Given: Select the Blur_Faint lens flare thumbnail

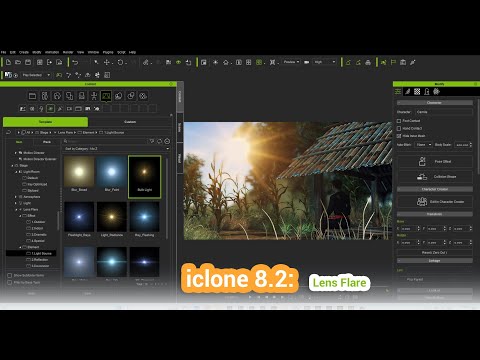Looking at the screenshot, I should pos(112,174).
